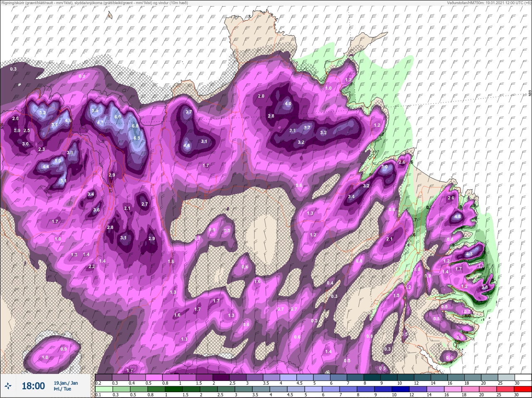Click the 5.2 precipitation value on the map
This screenshot has height=398, width=532.
[42, 113]
